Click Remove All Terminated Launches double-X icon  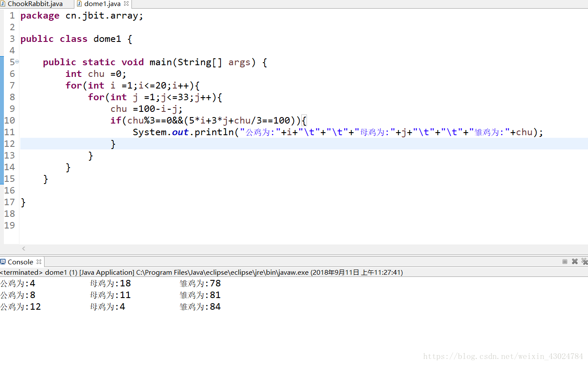tap(585, 261)
